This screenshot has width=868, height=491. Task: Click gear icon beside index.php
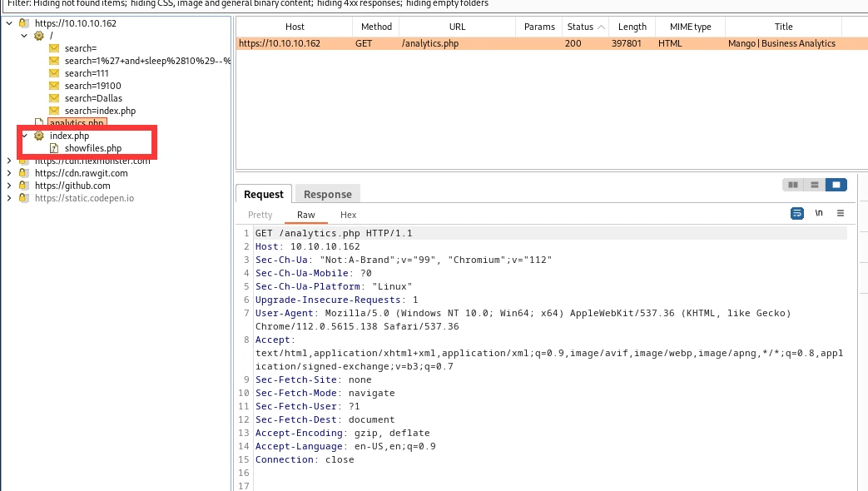39,136
